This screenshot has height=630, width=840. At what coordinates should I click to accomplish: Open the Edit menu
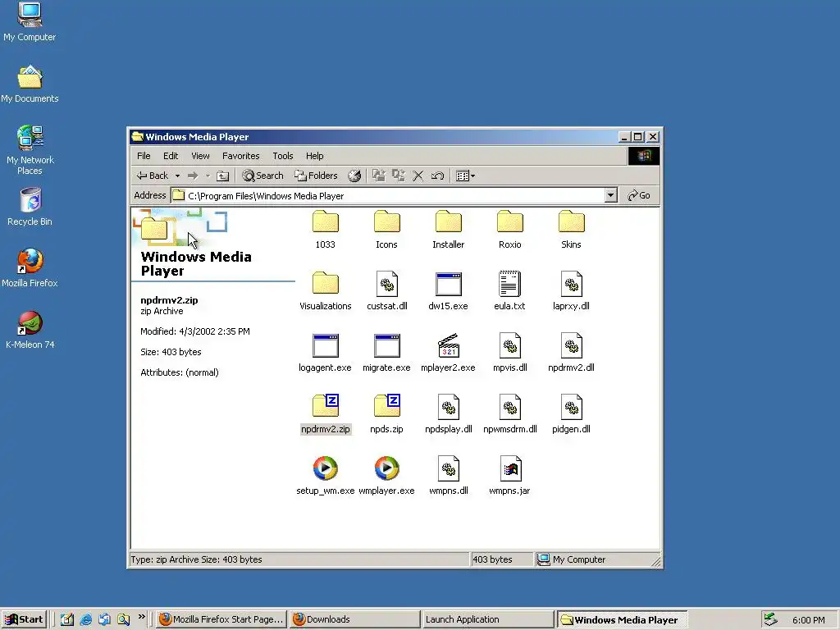(171, 156)
